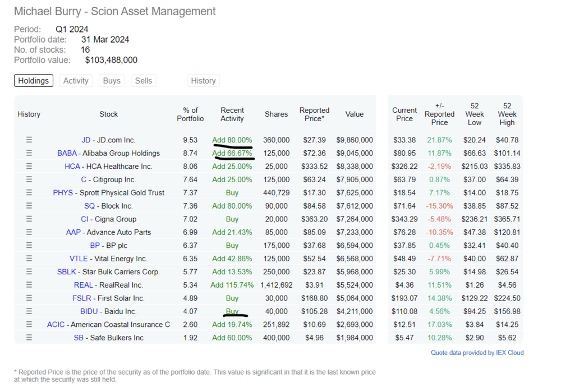Open history icon for Safe Bulkers row
The image size is (561, 392).
pos(29,338)
